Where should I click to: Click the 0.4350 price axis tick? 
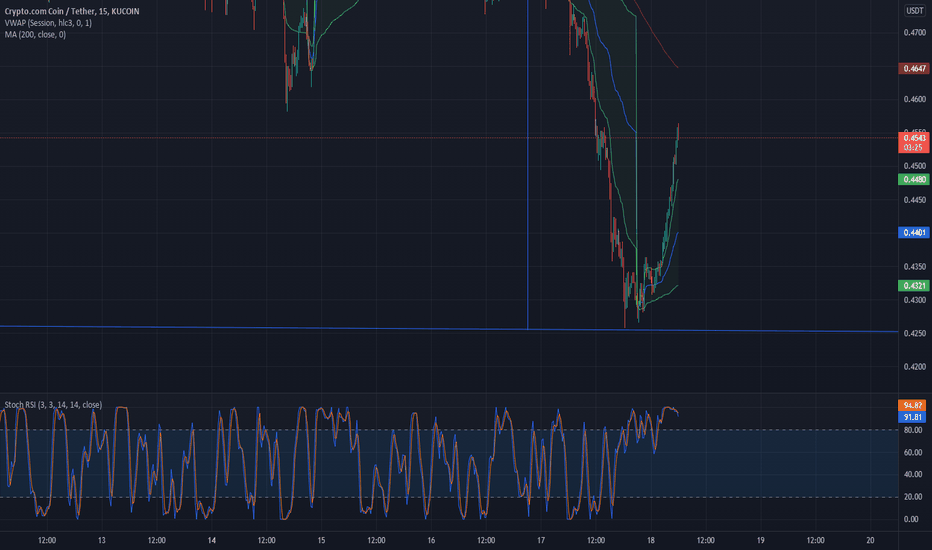click(x=915, y=266)
